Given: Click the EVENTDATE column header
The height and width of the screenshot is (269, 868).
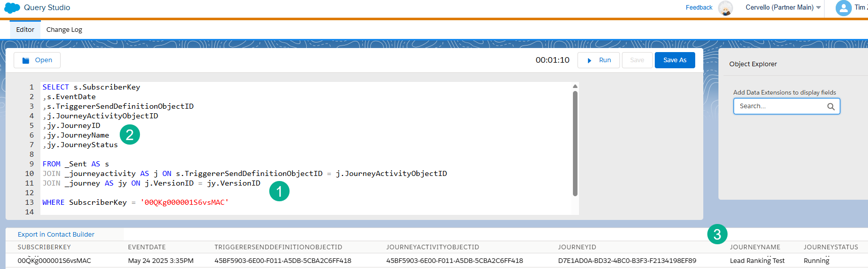Looking at the screenshot, I should tap(147, 247).
